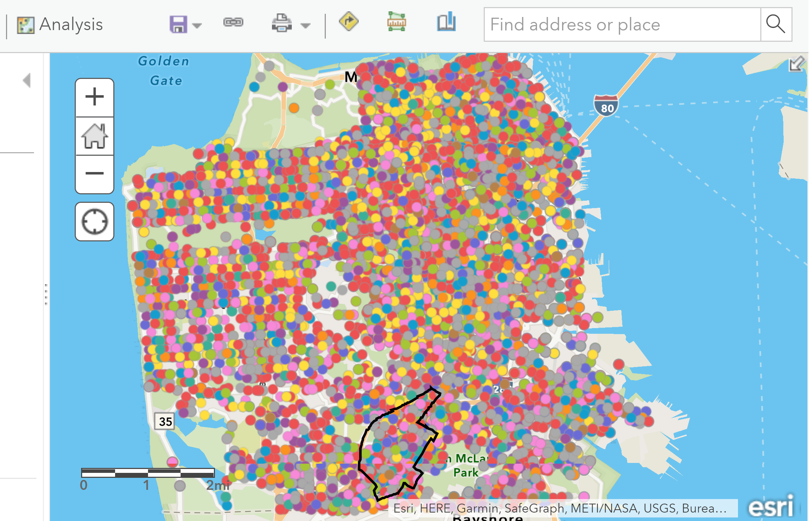812x521 pixels.
Task: Click the map corner expand arrow icon
Action: (796, 64)
